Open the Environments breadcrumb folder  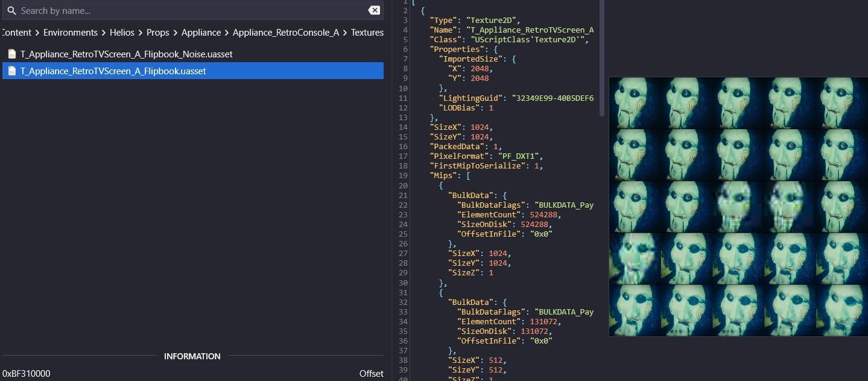71,33
